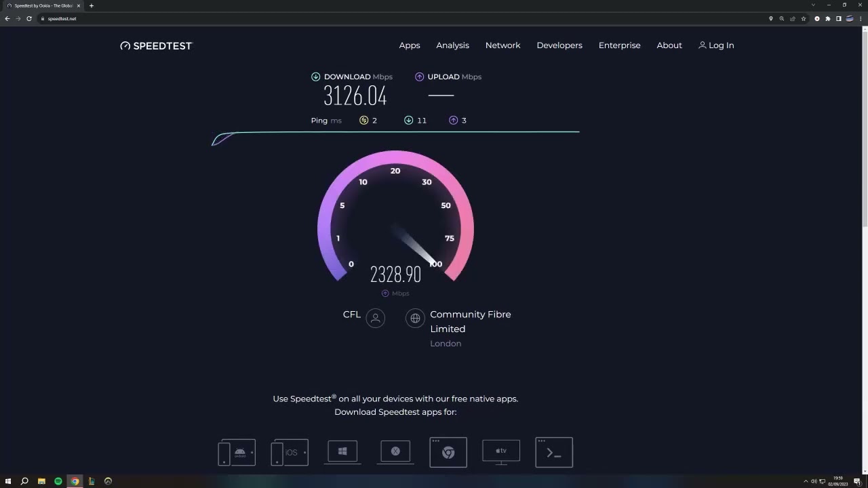
Task: Click the red-dot extension icon
Action: (817, 18)
